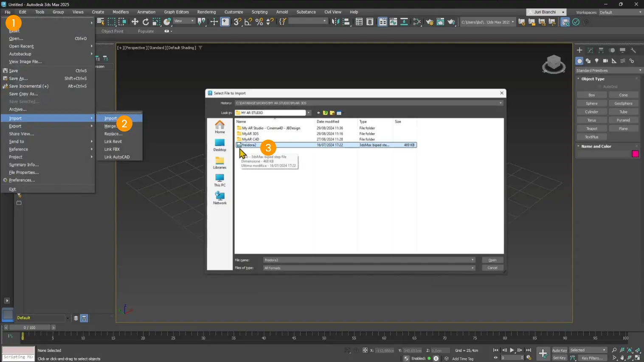Click the Box primitive button

(x=591, y=95)
